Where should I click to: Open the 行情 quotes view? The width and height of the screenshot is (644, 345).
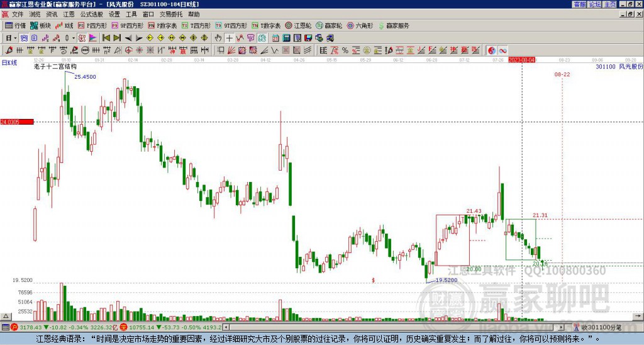(15, 25)
